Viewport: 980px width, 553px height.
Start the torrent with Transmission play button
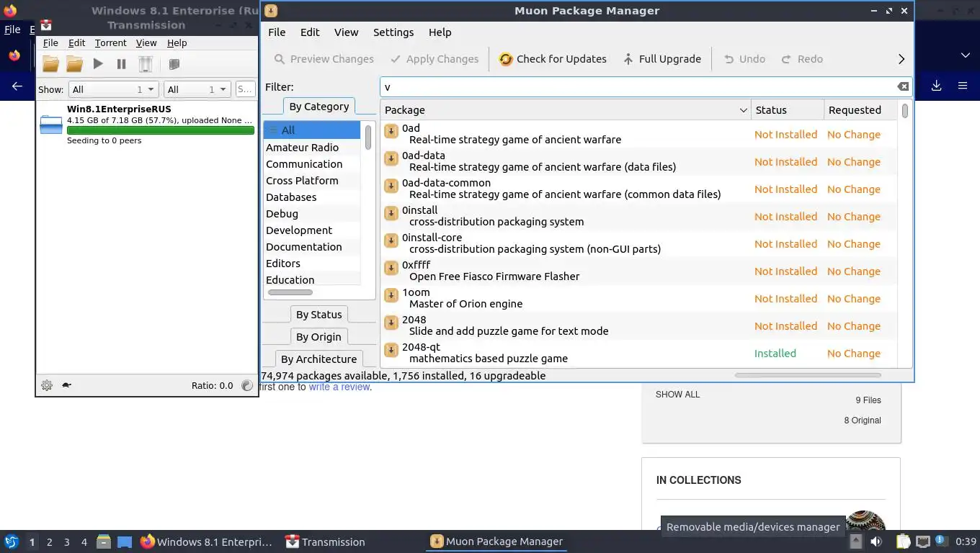pyautogui.click(x=98, y=64)
